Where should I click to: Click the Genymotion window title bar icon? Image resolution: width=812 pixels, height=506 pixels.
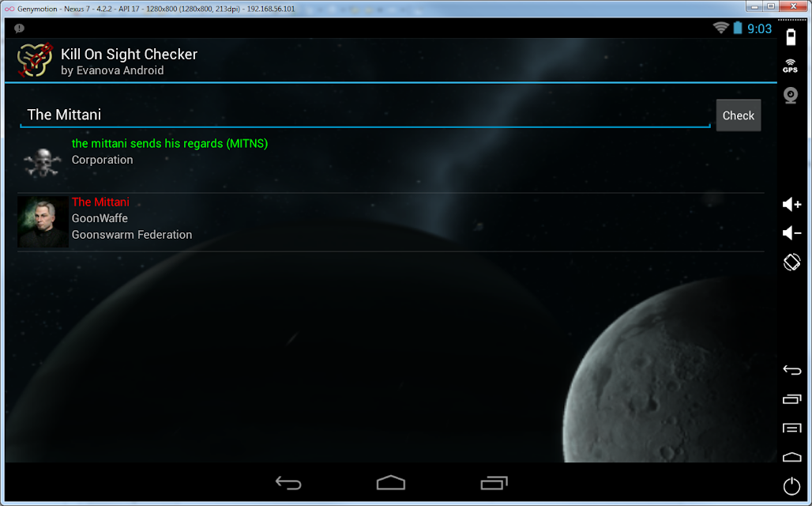pyautogui.click(x=9, y=9)
